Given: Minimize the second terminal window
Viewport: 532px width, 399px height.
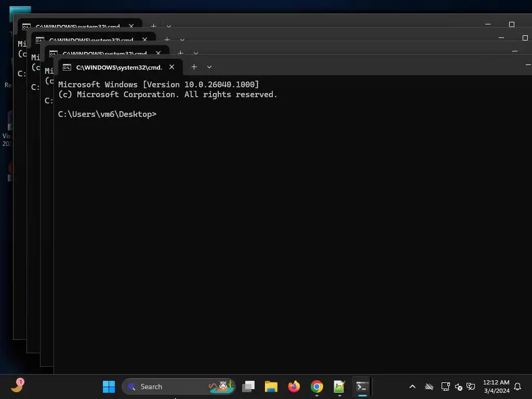Looking at the screenshot, I should click(515, 51).
